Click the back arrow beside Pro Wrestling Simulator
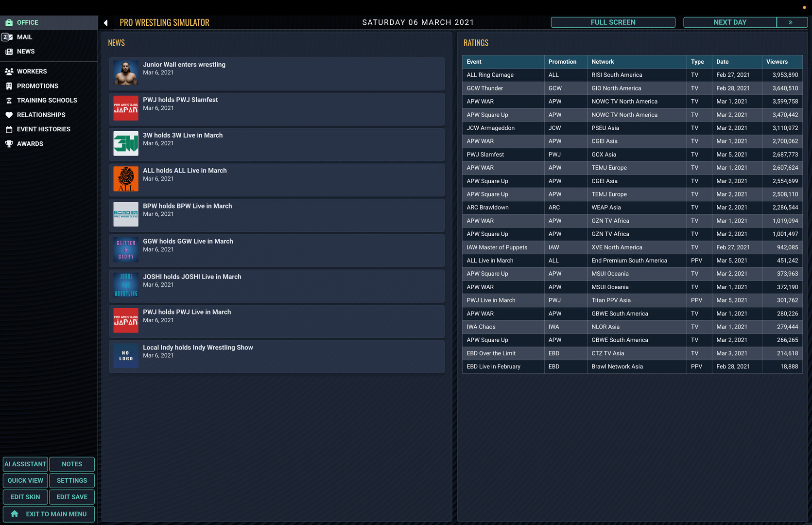Viewport: 812px width, 525px height. 105,23
